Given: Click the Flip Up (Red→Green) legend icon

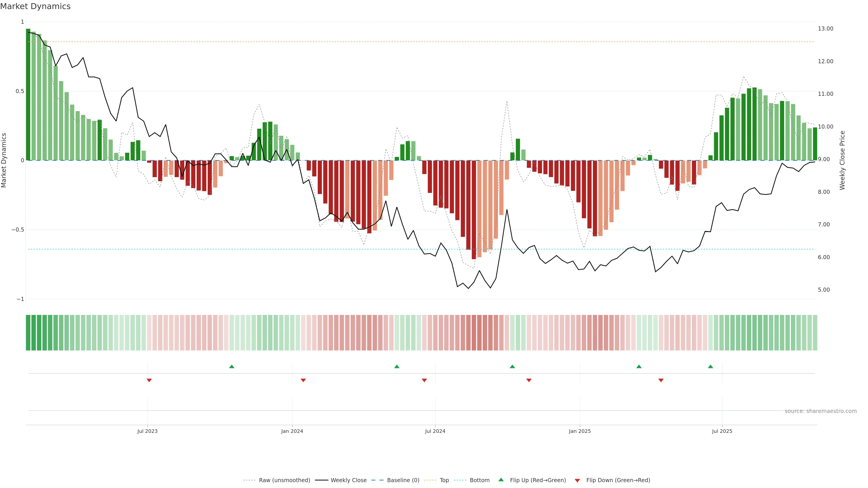Looking at the screenshot, I should click(501, 480).
